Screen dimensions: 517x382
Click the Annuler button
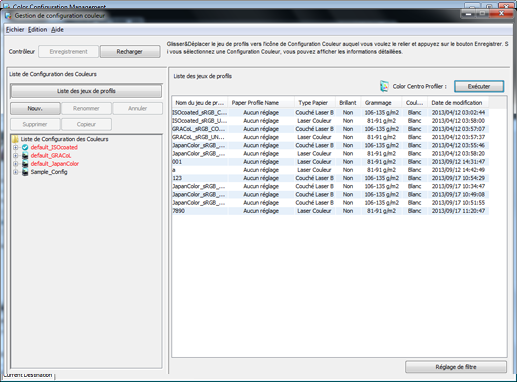pyautogui.click(x=137, y=108)
